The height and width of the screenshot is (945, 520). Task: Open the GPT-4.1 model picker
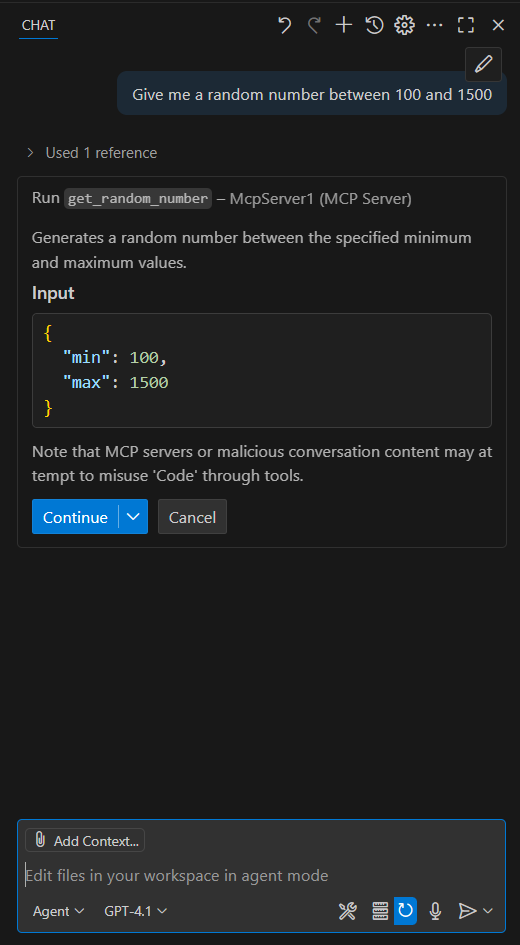click(136, 911)
